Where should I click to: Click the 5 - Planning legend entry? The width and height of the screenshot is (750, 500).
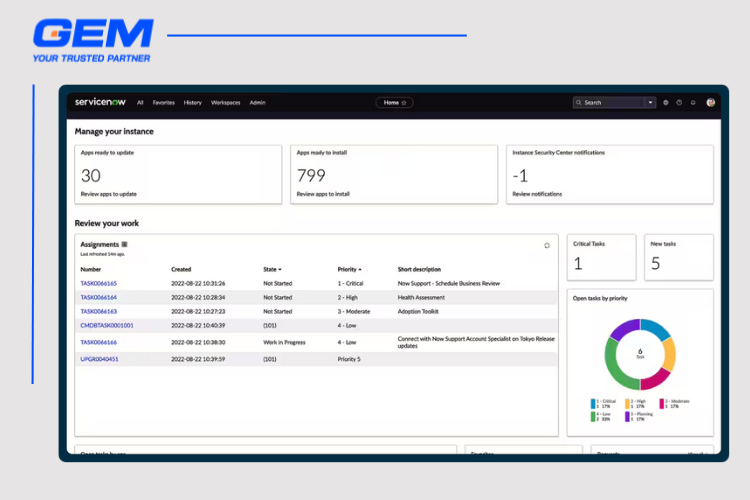tap(639, 416)
